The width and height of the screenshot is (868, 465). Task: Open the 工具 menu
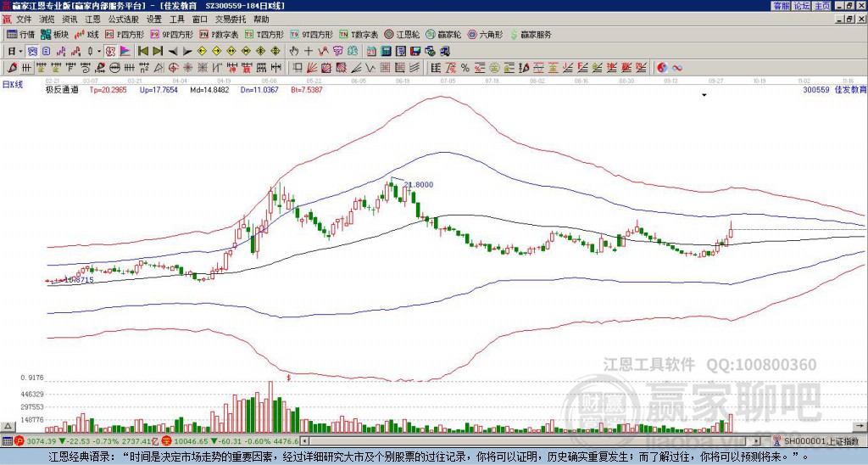coord(176,20)
